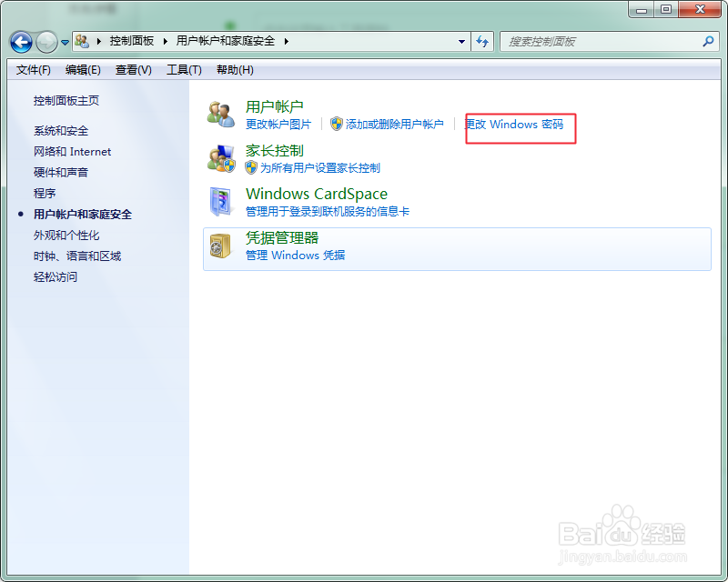Open the 工具(T) menu

(184, 70)
